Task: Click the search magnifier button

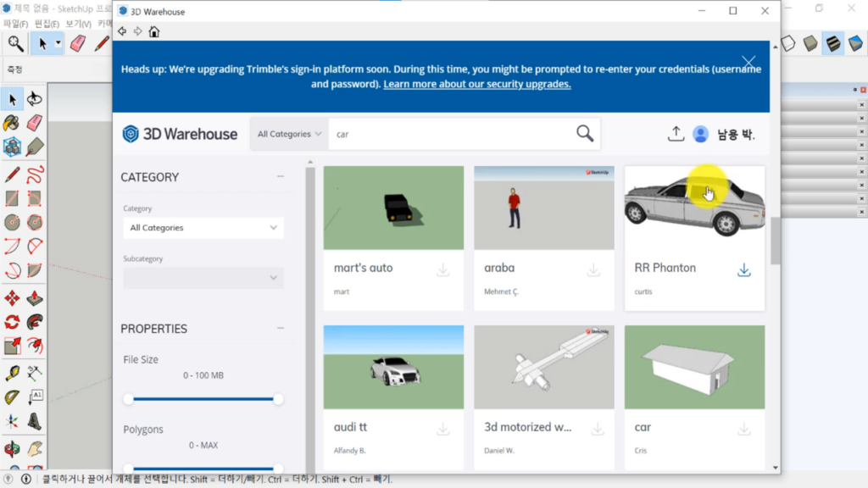Action: click(585, 133)
